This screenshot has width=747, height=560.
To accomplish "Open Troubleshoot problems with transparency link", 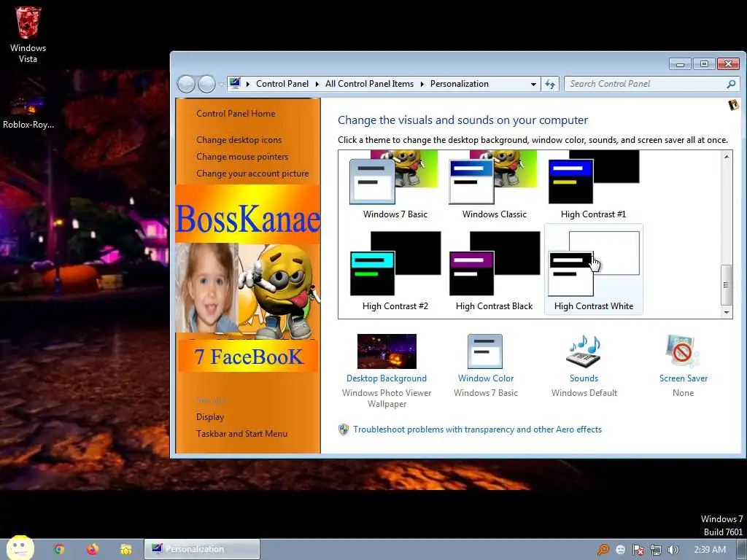I will (x=477, y=429).
